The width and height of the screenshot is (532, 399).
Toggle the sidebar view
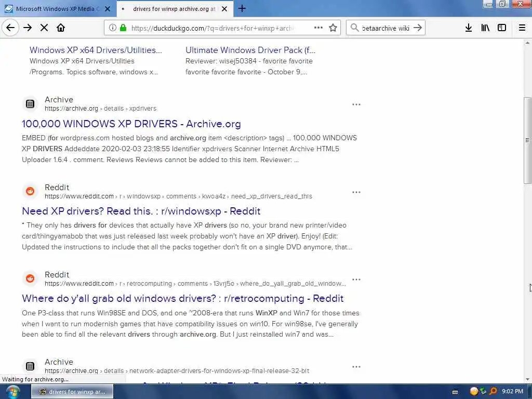502,28
